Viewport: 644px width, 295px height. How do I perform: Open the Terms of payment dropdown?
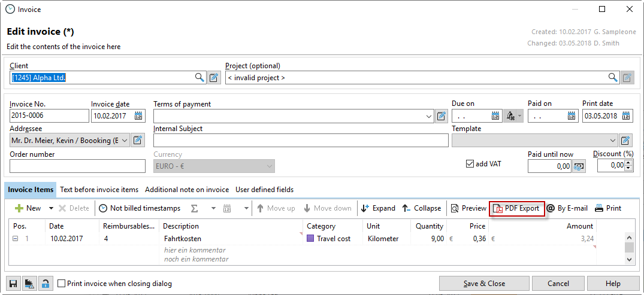pos(429,116)
